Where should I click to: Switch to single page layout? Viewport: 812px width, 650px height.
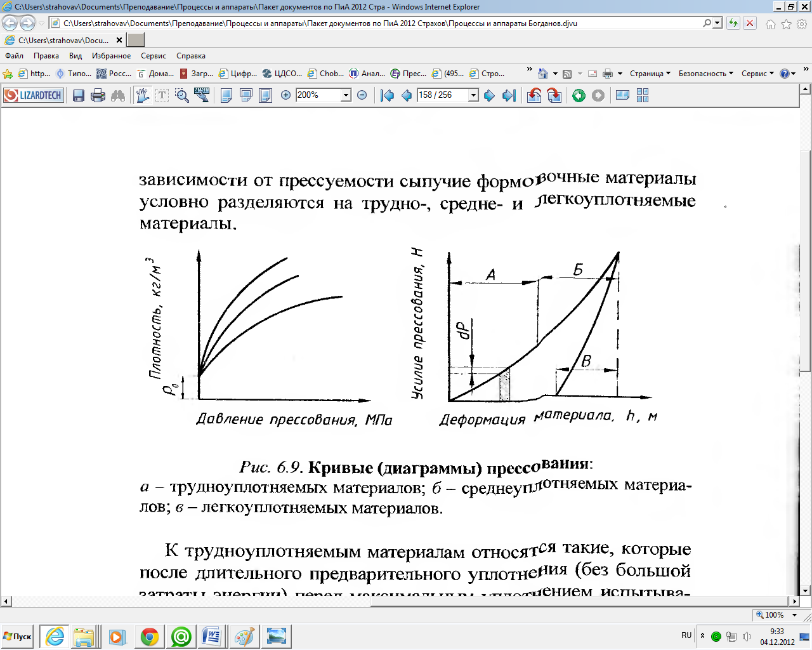click(226, 95)
